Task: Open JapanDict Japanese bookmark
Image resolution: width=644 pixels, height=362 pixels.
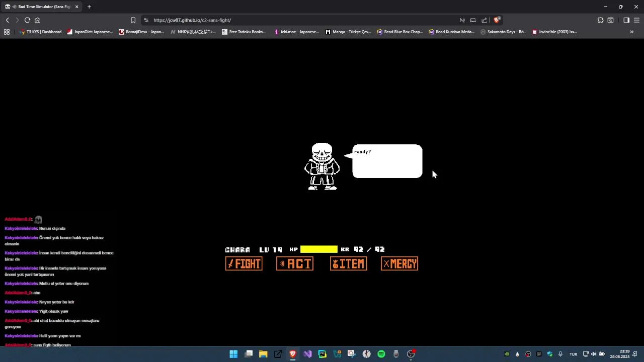Action: (90, 32)
